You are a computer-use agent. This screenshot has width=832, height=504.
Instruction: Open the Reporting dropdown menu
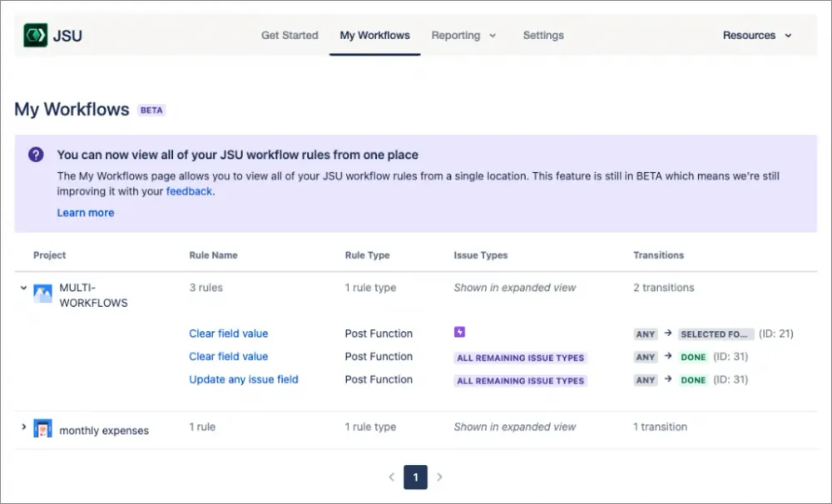[463, 36]
